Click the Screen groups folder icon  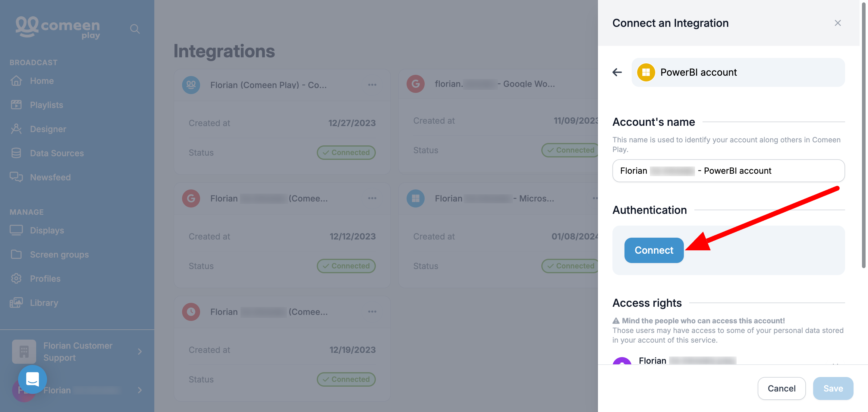point(16,254)
